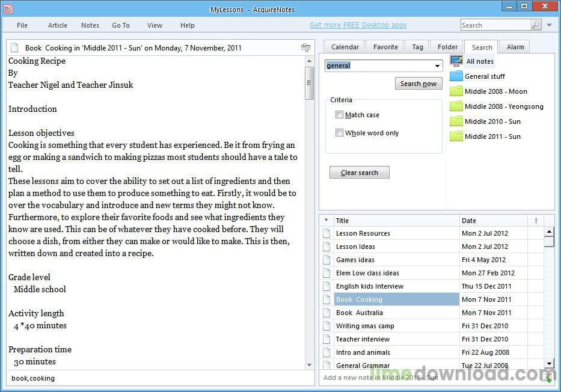Click the Middle 2008 - Moon folder icon
Screen dimensions: 561x392
coord(456,91)
